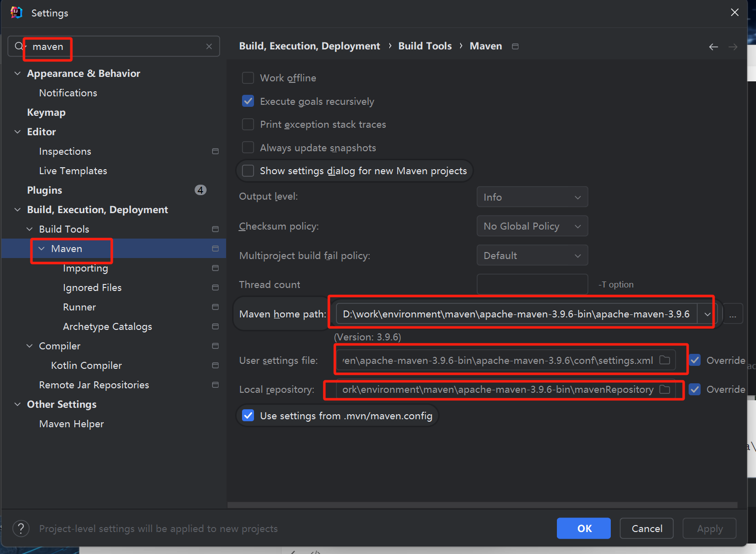Select Notifications in the settings tree
The width and height of the screenshot is (756, 554).
(68, 93)
